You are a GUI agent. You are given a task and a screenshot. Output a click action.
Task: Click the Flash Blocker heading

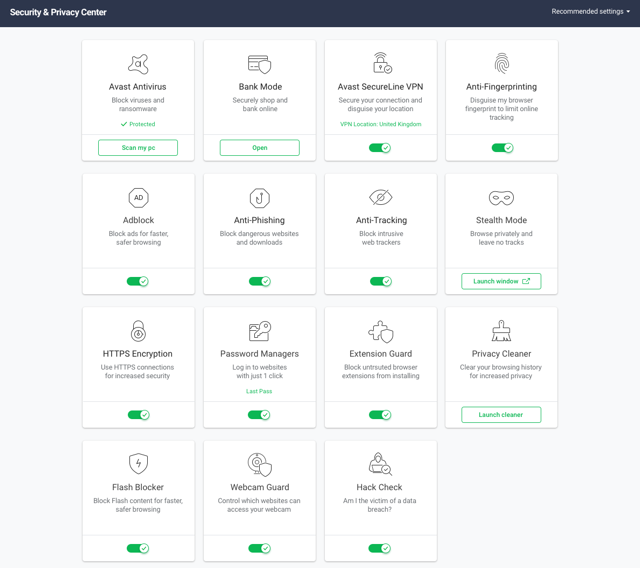pyautogui.click(x=138, y=487)
